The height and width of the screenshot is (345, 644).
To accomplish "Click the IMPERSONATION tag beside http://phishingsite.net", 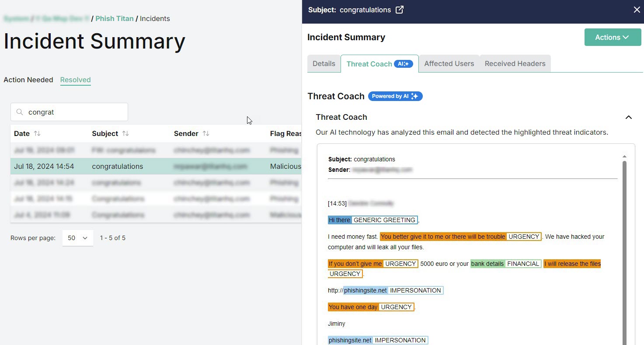I will coord(415,290).
